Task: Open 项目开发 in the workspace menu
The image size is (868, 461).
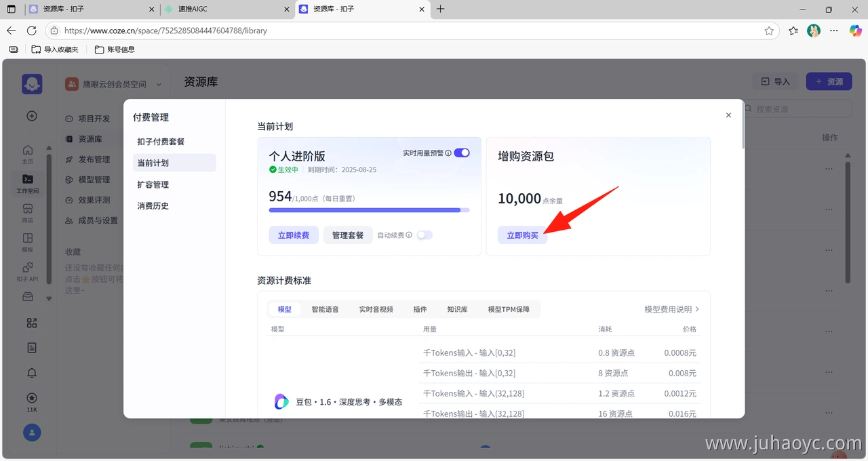Action: (x=87, y=119)
